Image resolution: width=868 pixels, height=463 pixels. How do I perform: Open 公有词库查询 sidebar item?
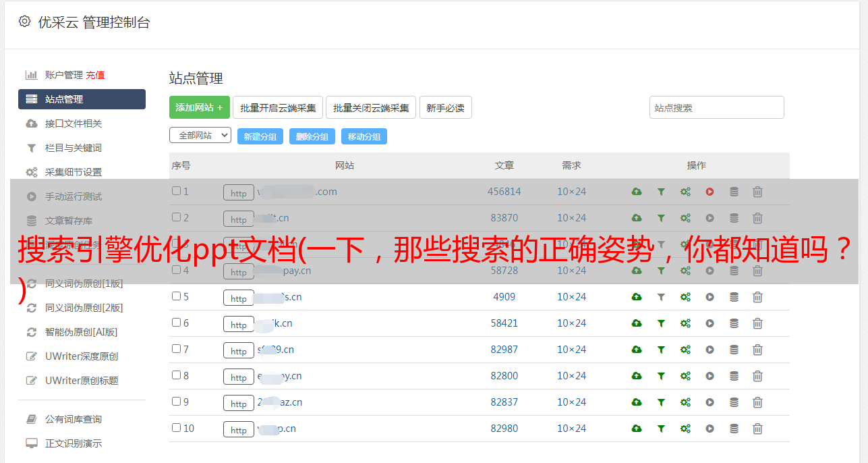pos(74,419)
